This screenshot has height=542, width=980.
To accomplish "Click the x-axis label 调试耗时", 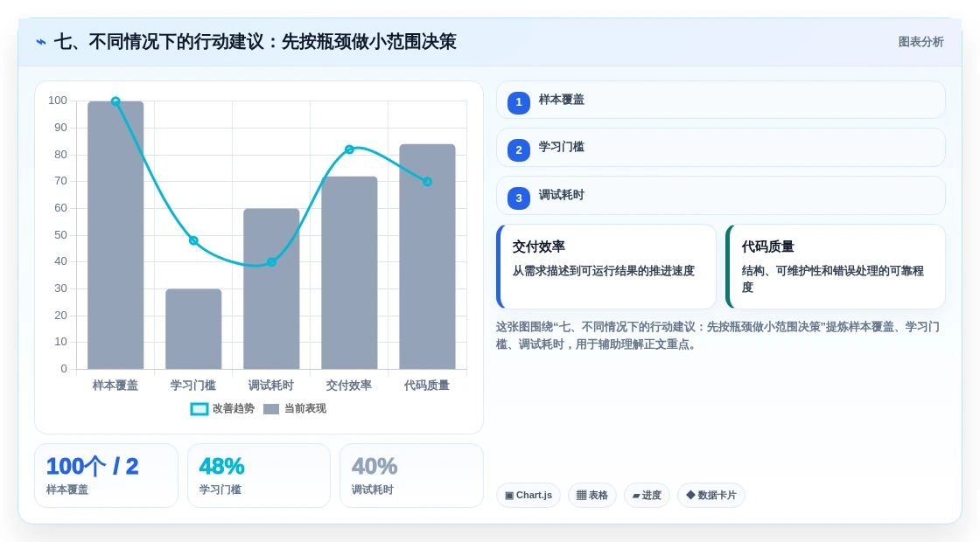I will click(271, 386).
